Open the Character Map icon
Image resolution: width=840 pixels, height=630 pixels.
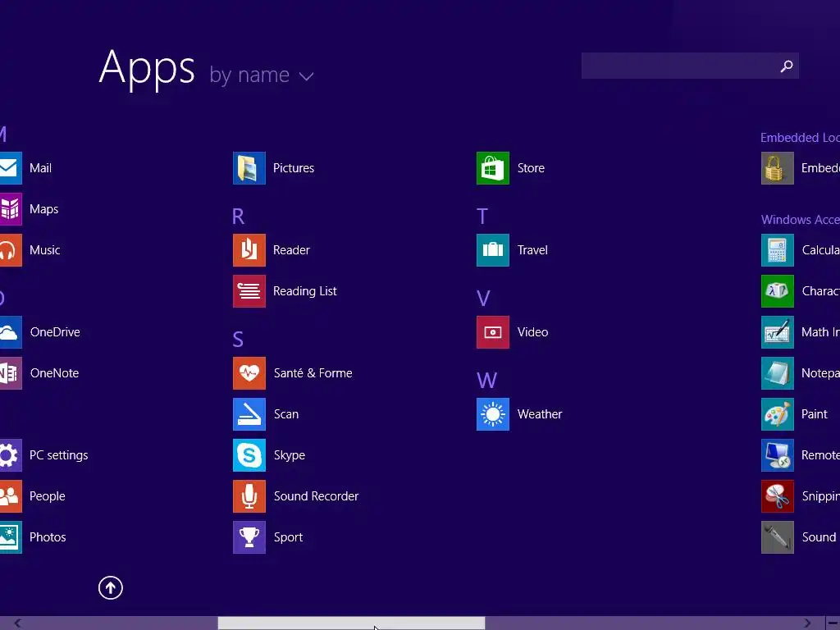tap(778, 291)
